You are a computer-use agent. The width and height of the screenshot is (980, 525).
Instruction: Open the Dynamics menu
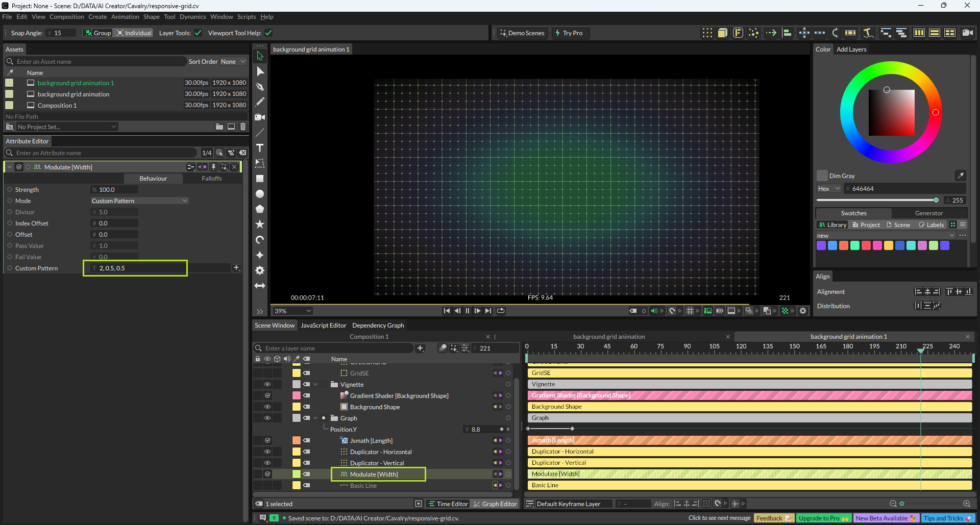pos(192,17)
